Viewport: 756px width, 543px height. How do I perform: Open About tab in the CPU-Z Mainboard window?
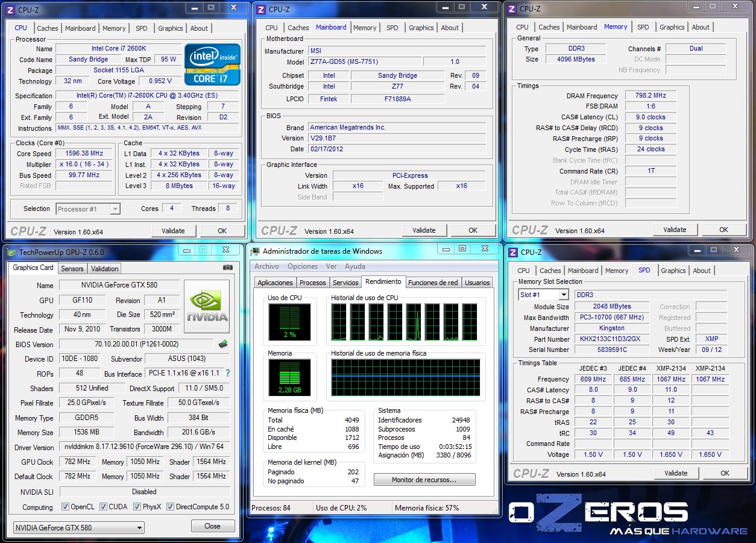click(450, 28)
